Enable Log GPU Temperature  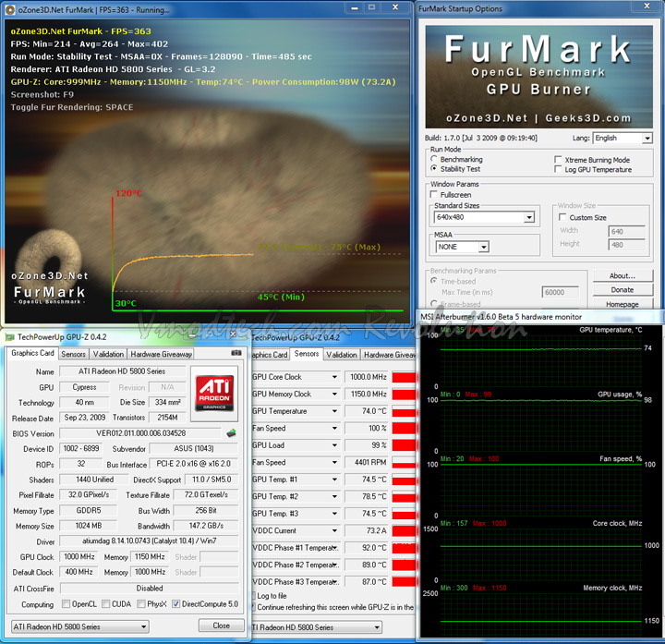(x=558, y=169)
